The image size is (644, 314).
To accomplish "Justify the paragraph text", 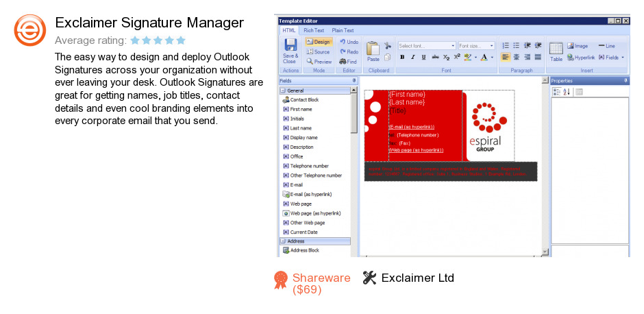I will click(538, 57).
